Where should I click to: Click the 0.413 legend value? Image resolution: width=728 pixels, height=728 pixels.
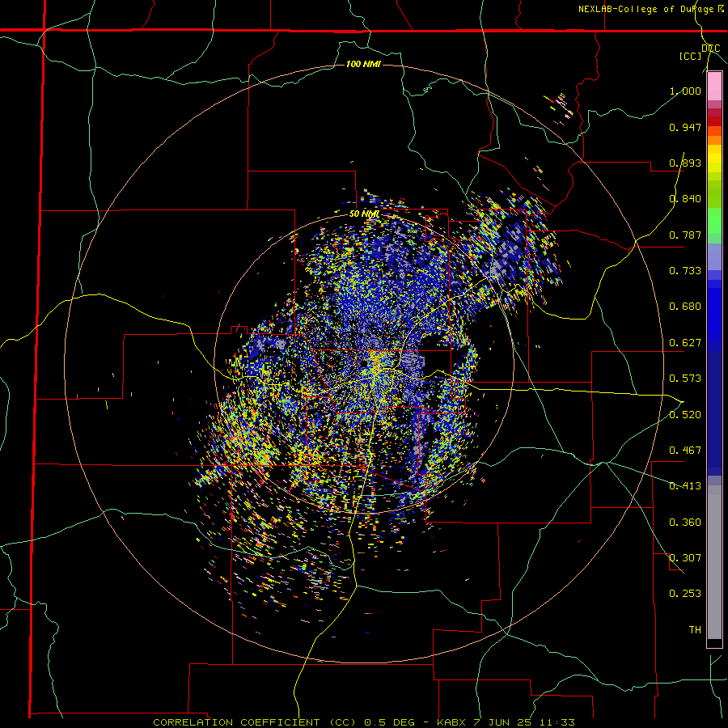tap(685, 486)
